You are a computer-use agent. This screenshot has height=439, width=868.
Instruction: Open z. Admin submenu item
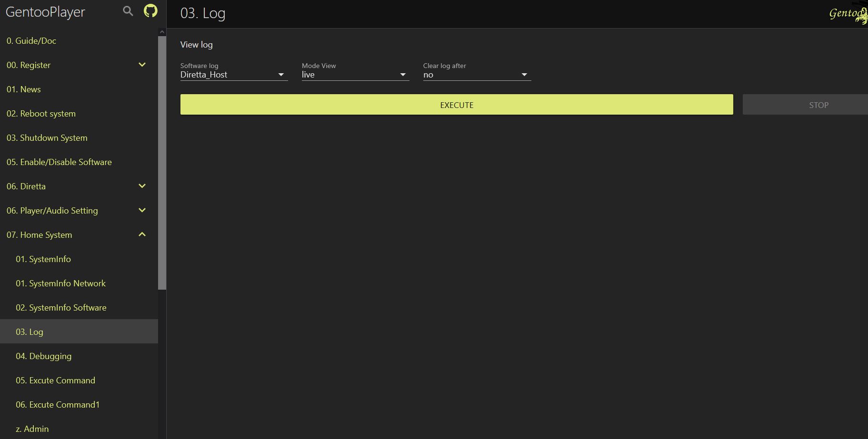coord(79,429)
